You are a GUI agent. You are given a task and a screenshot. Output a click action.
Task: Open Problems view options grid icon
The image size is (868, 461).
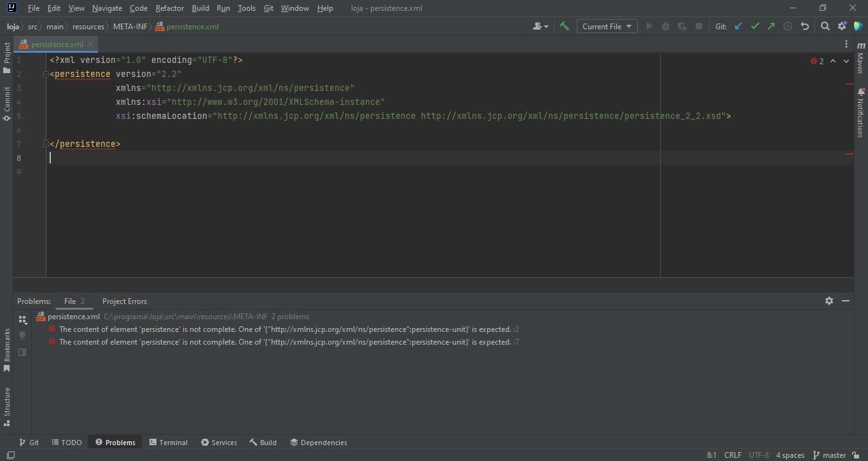[x=22, y=320]
